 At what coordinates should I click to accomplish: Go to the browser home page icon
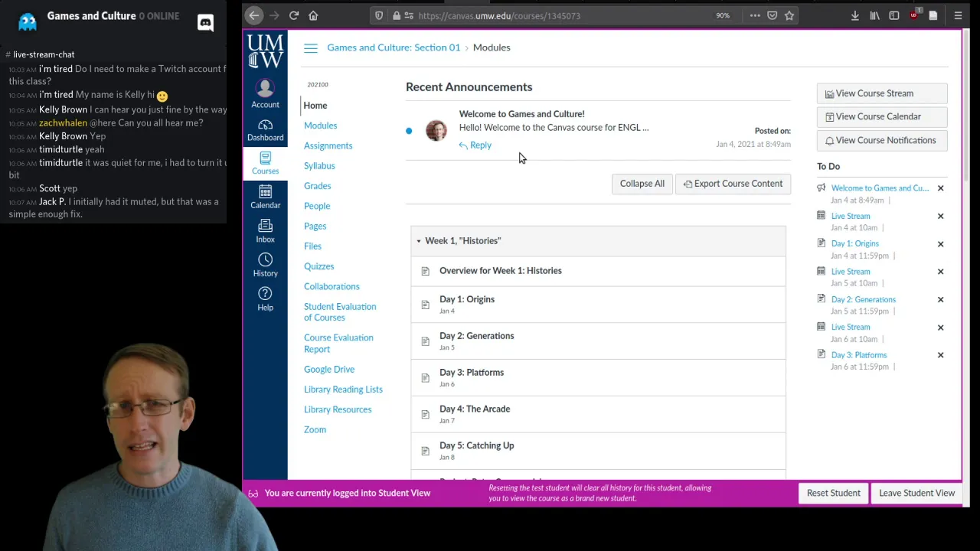[x=313, y=15]
